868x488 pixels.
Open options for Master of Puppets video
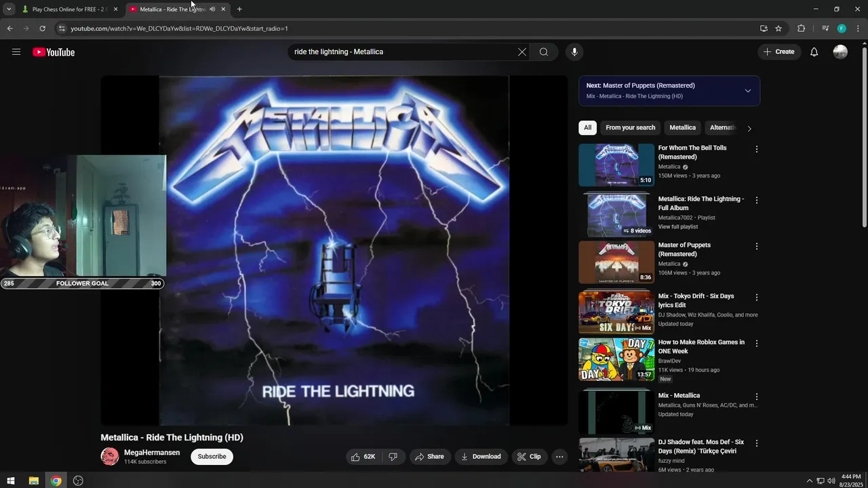click(757, 247)
